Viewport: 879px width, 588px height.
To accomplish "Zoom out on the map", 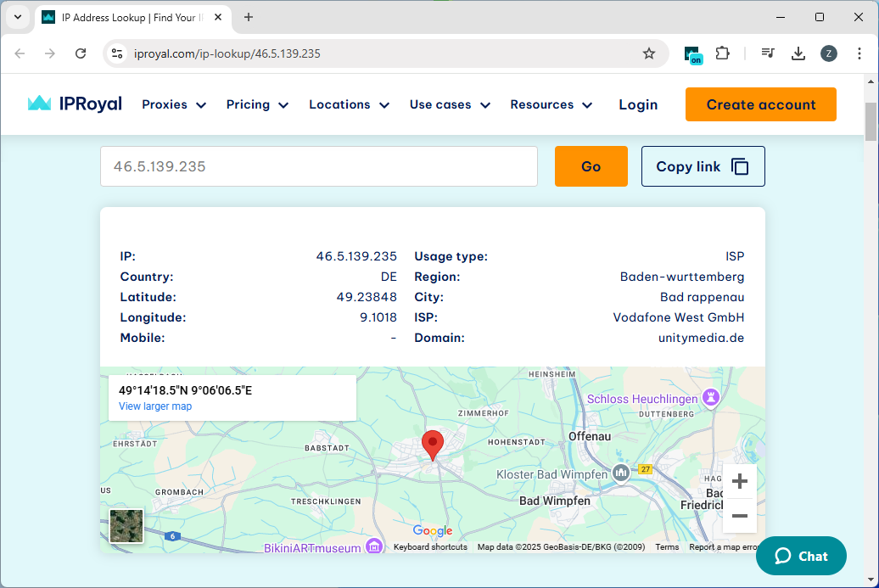I will point(739,516).
